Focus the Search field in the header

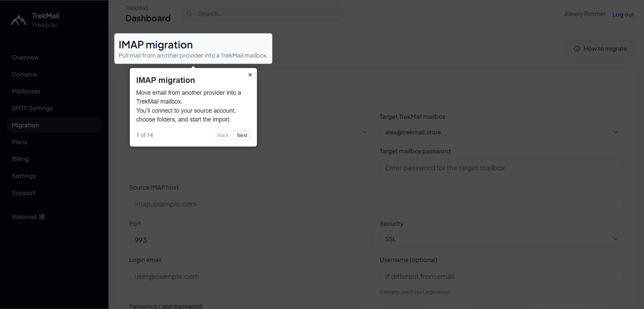(262, 14)
